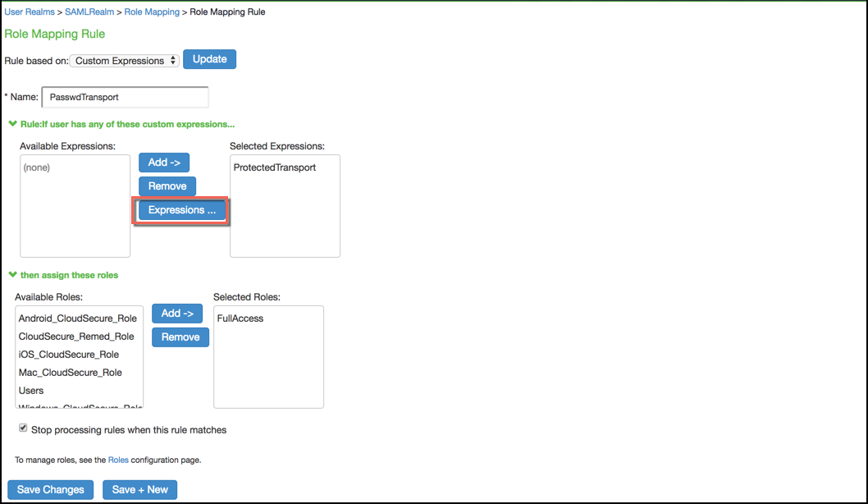Go back to Role Mapping via breadcrumb
Viewport: 868px width, 504px height.
click(x=151, y=11)
